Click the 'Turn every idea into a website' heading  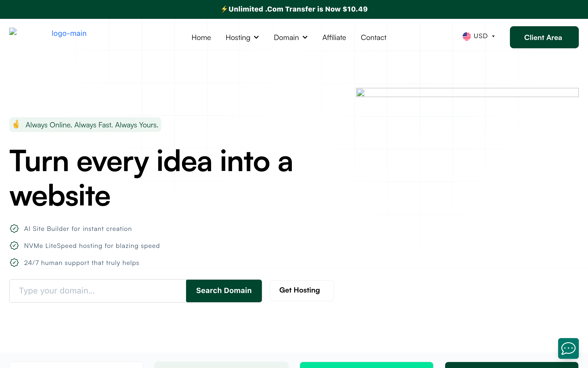[151, 178]
